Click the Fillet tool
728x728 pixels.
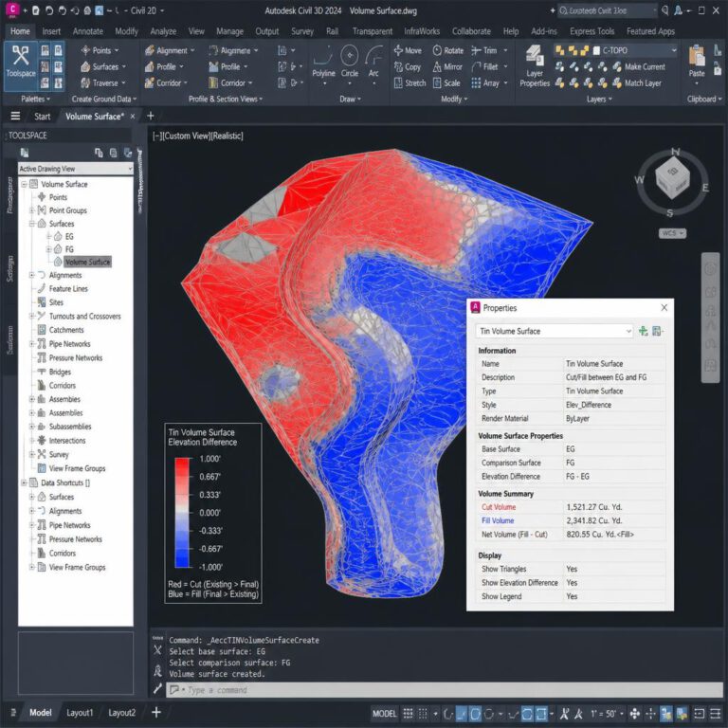point(484,67)
